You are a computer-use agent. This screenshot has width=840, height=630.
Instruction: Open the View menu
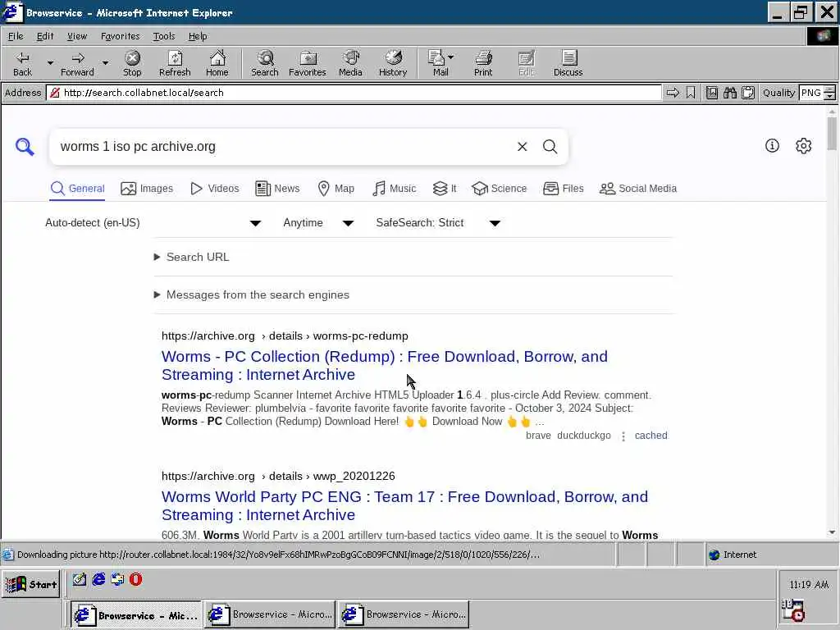tap(77, 36)
